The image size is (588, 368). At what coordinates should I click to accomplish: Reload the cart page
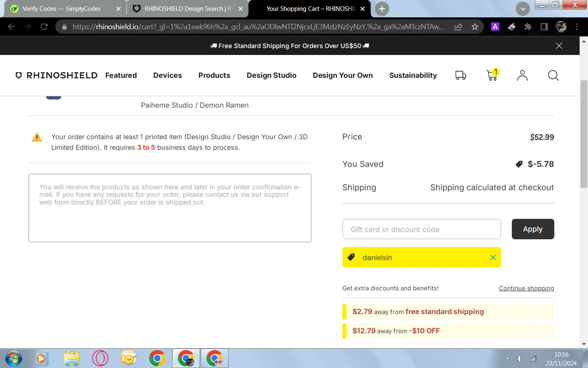(x=44, y=27)
